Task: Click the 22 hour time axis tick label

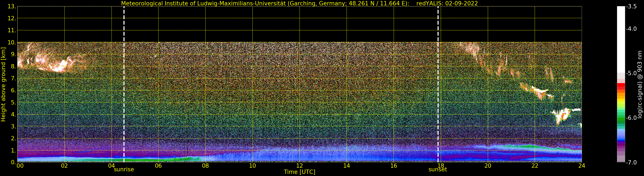Action: (535, 166)
